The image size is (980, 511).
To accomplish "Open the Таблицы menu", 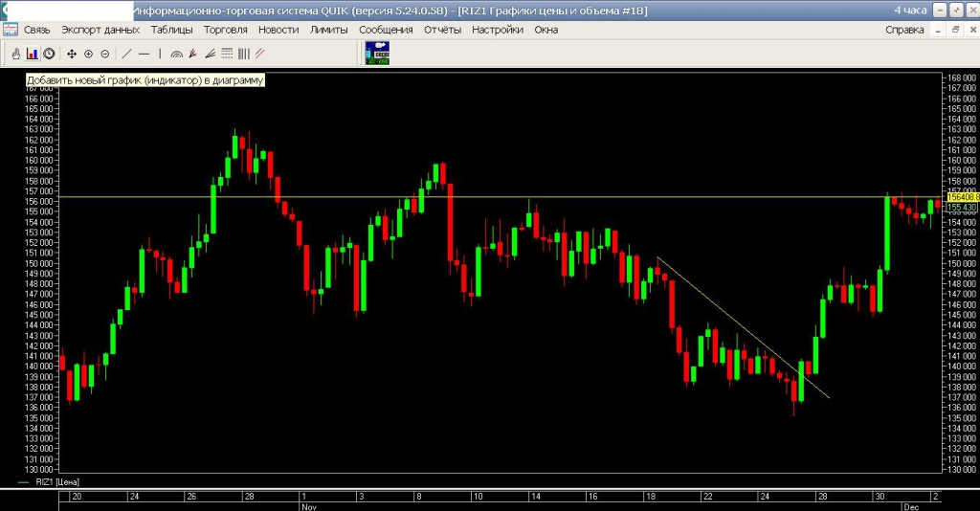I will 171,30.
